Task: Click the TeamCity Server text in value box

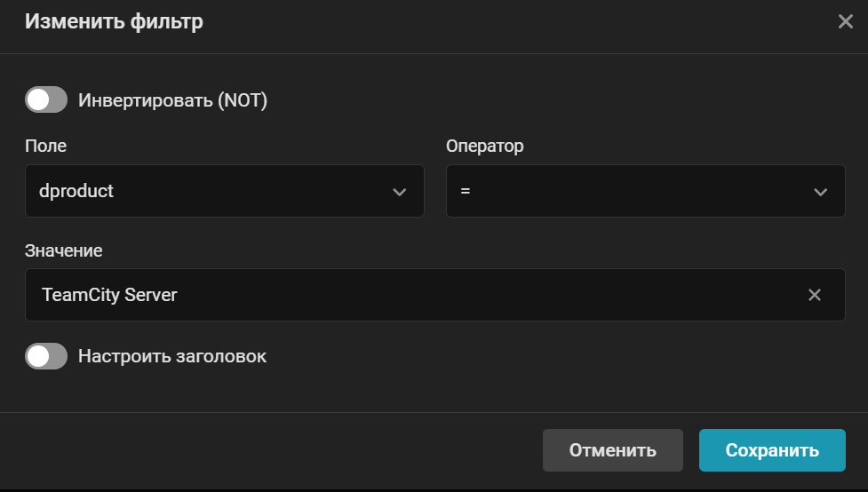Action: click(x=109, y=295)
